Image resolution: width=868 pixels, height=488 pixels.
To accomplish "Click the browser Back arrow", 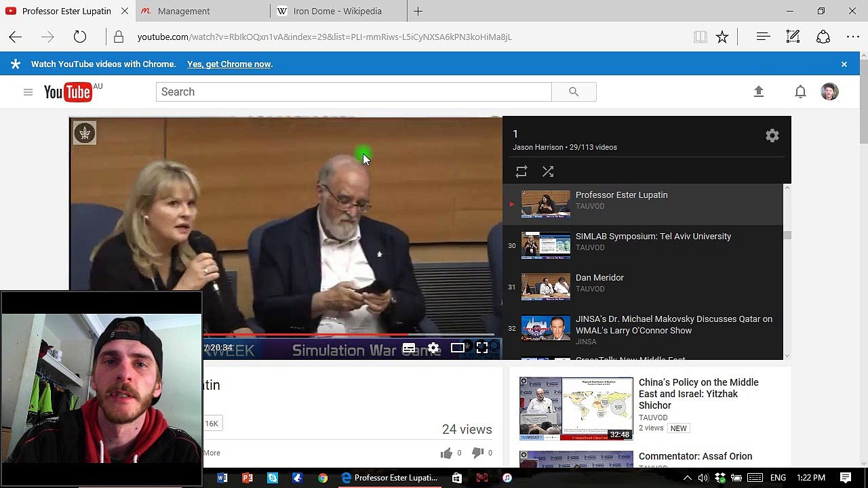I will (15, 37).
